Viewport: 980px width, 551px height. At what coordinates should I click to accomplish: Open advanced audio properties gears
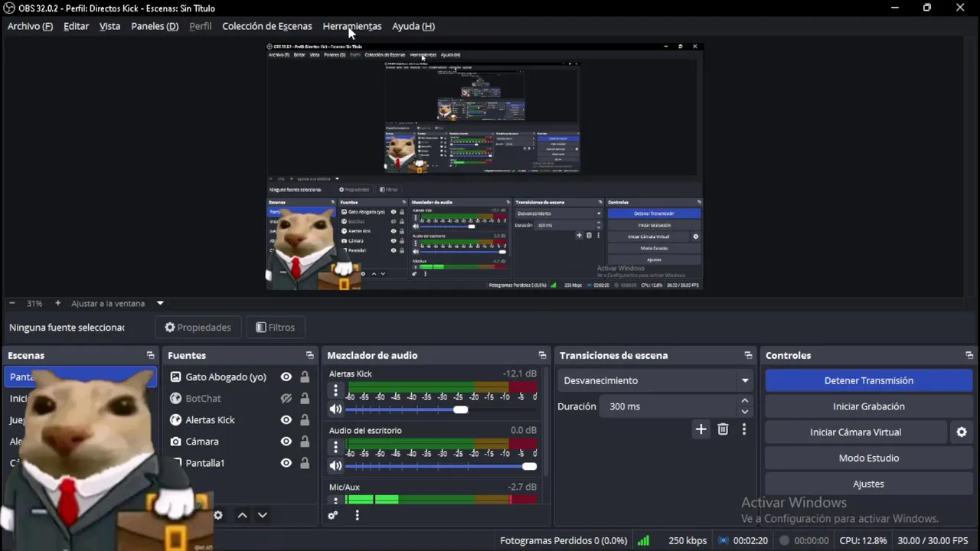(x=333, y=516)
